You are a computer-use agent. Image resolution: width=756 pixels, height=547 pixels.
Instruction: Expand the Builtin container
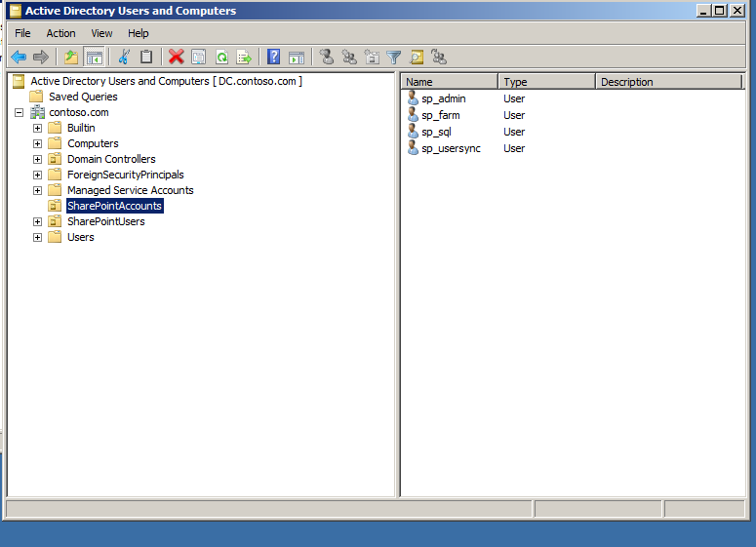(37, 128)
